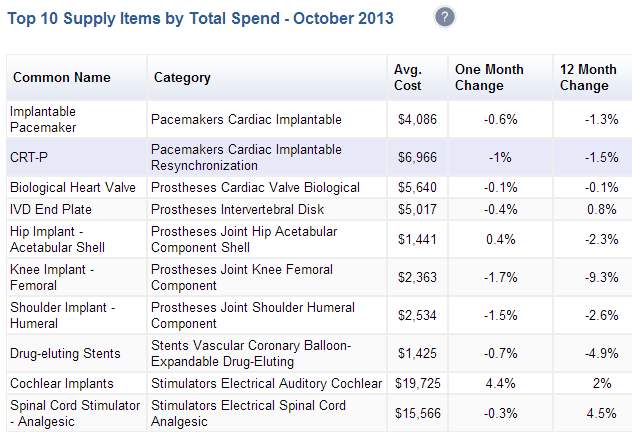Select the CRT-P item row
The height and width of the screenshot is (437, 632).
[24, 158]
